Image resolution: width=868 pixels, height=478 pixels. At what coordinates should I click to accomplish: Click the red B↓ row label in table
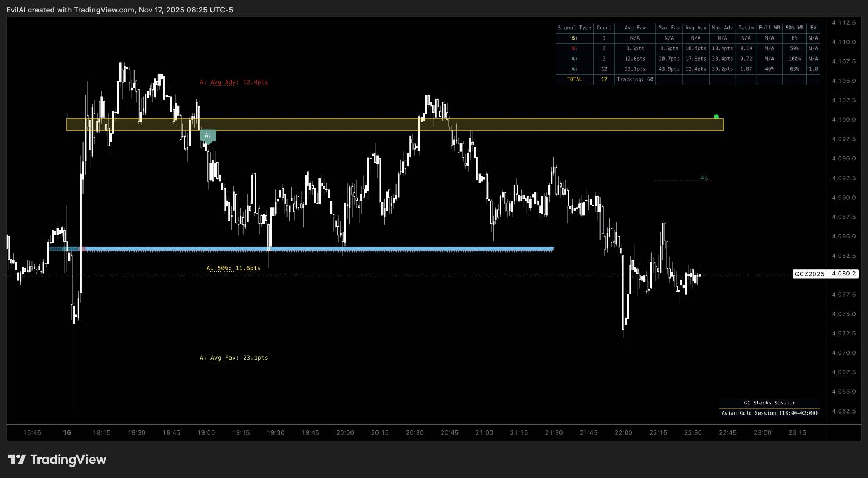574,48
